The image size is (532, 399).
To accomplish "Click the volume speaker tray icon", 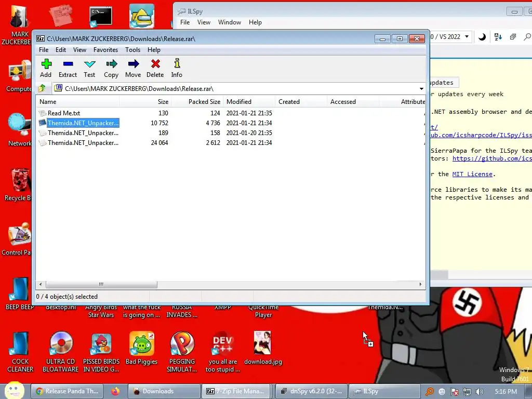I will (x=479, y=392).
